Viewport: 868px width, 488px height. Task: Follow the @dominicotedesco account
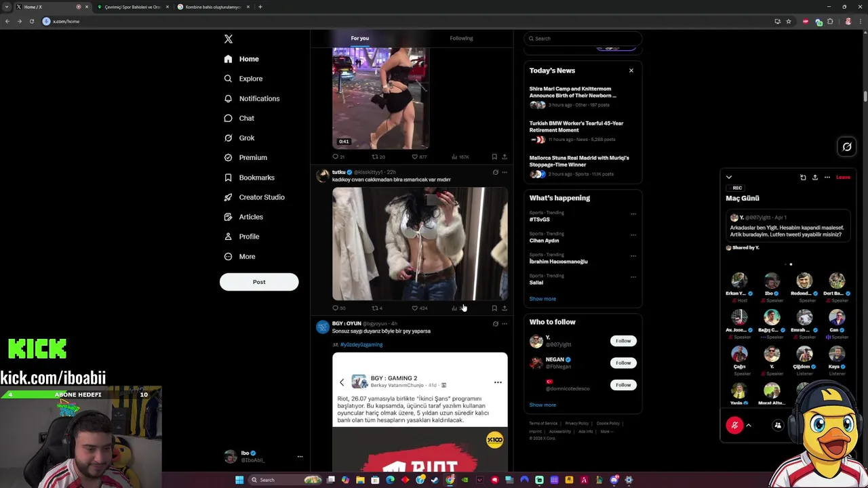pos(623,385)
